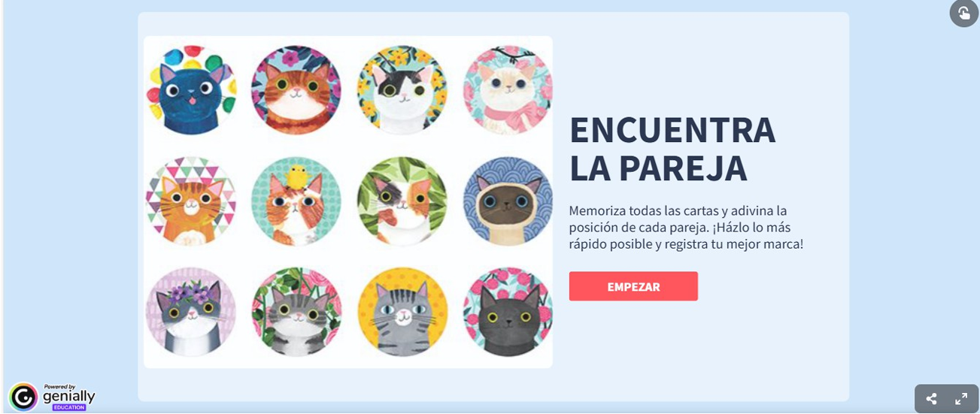The width and height of the screenshot is (980, 414).
Task: Click the interactive elements hand icon
Action: coord(964,13)
